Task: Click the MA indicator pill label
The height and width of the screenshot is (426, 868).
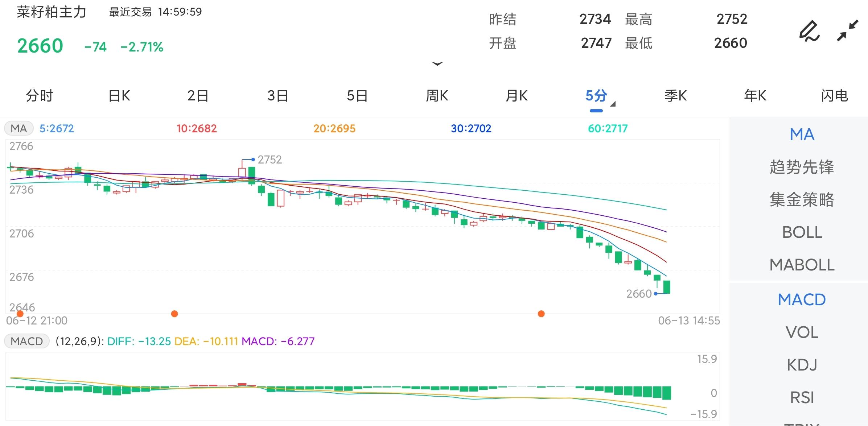Action: pos(19,128)
